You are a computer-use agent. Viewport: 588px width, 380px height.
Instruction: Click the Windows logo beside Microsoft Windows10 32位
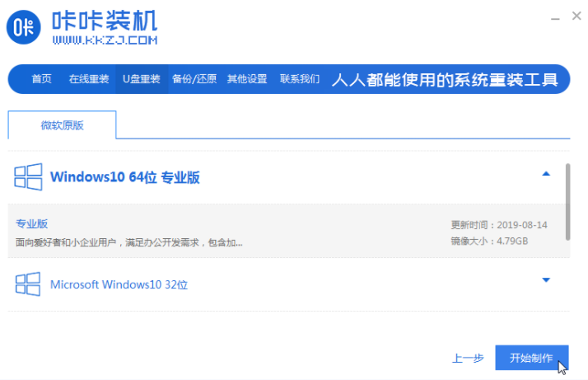click(29, 284)
